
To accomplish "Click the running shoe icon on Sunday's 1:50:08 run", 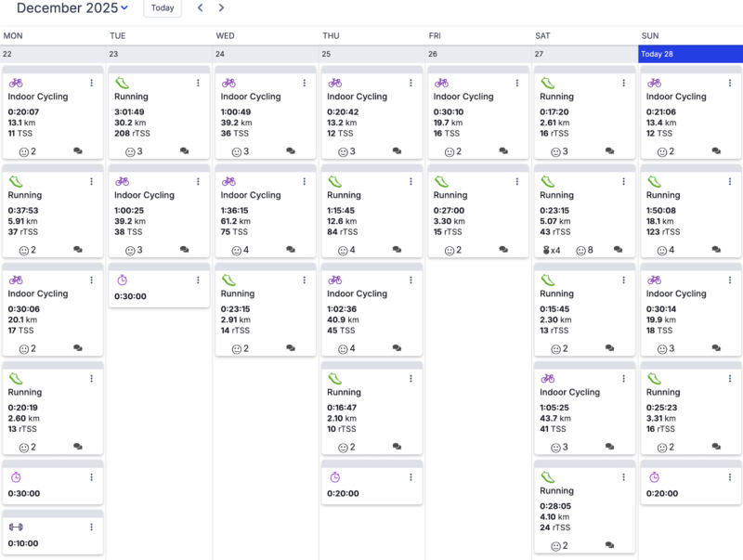I will click(x=654, y=181).
